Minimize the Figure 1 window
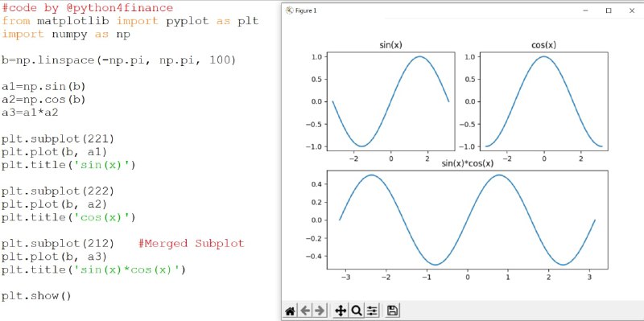 click(x=586, y=10)
